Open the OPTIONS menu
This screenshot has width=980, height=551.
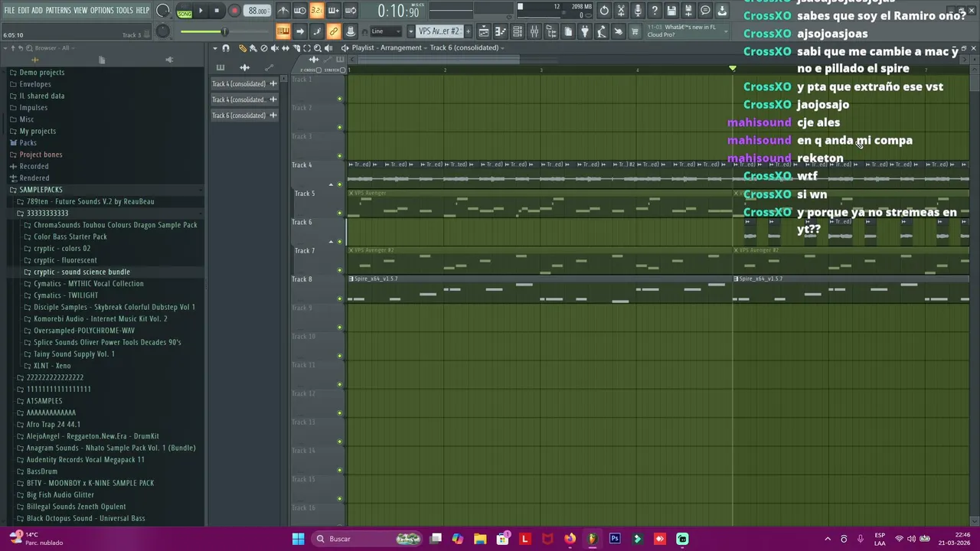[102, 11]
